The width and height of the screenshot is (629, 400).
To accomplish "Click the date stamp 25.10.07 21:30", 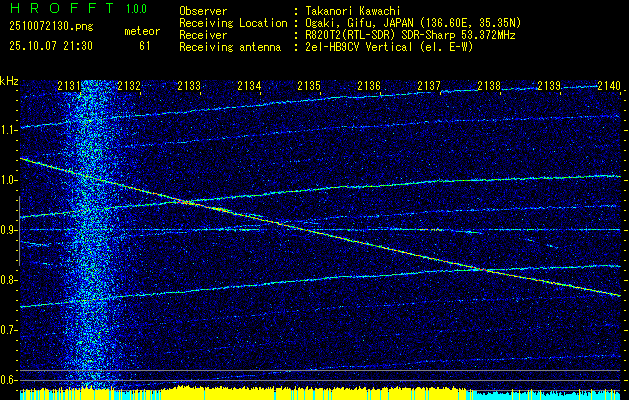I will pyautogui.click(x=51, y=46).
